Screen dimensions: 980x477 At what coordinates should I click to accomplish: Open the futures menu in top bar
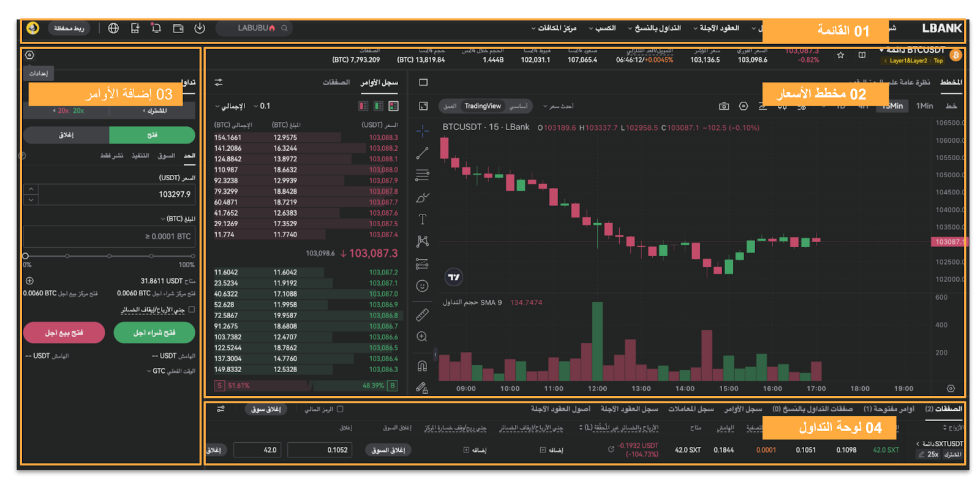pos(716,28)
